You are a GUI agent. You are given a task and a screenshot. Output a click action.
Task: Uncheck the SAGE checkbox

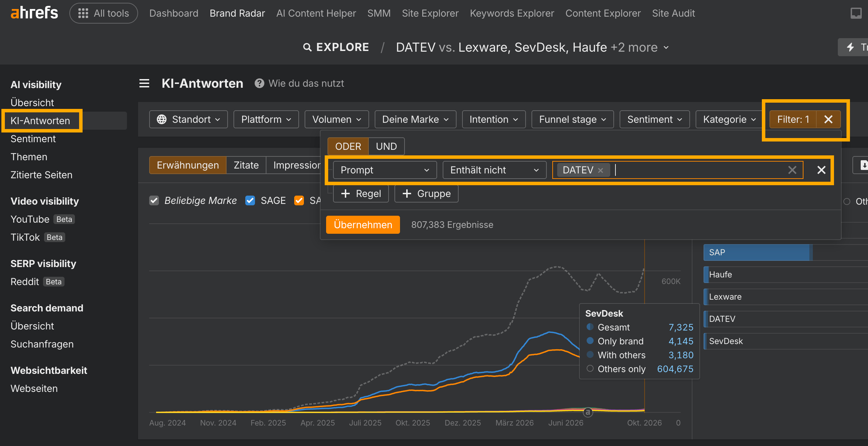[x=250, y=200]
